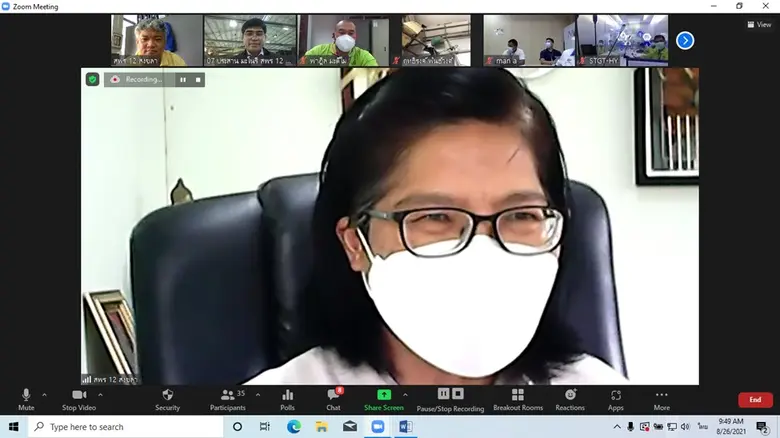Stop Video camera toggle
This screenshot has width=780, height=438.
click(x=79, y=397)
